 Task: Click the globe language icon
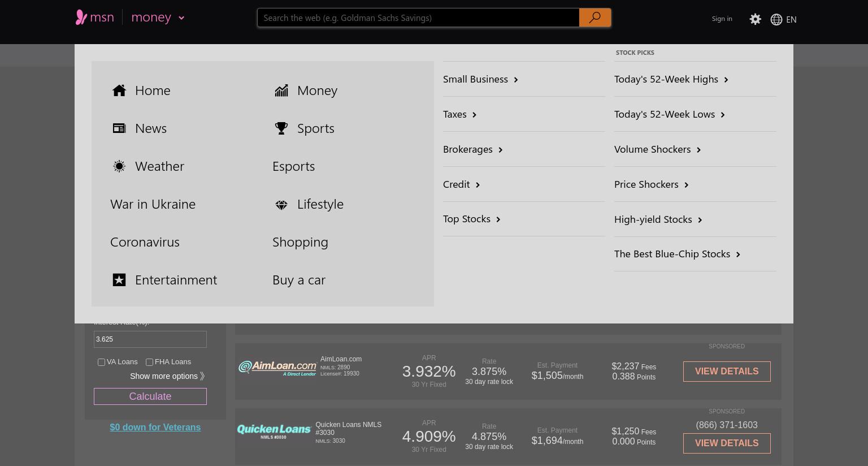[x=776, y=19]
